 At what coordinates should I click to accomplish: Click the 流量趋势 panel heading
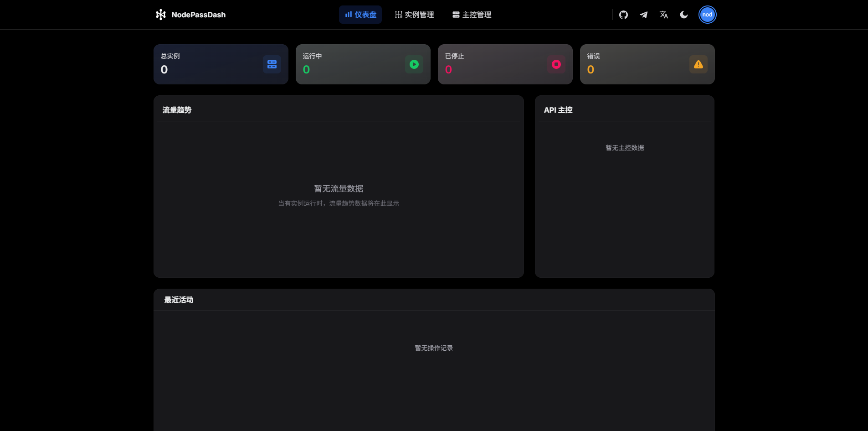177,110
